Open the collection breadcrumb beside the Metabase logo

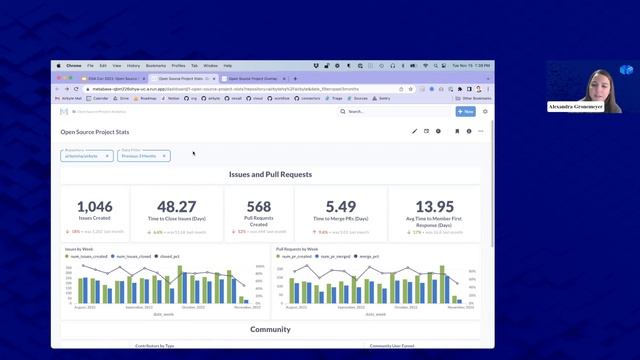99,111
